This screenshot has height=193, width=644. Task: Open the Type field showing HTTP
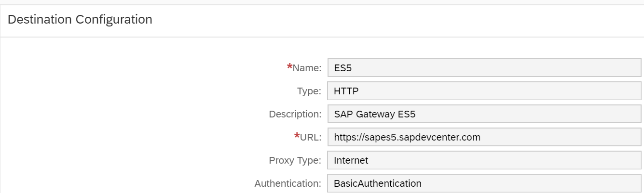484,91
